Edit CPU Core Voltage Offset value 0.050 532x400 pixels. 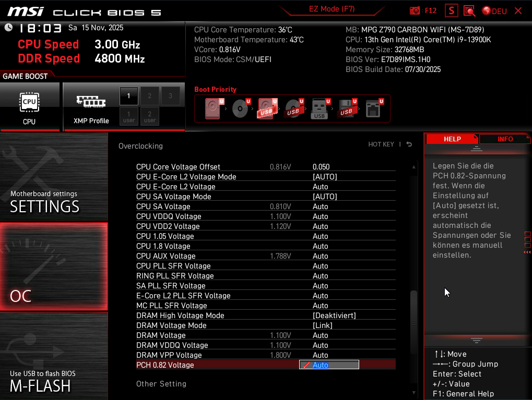coord(321,167)
